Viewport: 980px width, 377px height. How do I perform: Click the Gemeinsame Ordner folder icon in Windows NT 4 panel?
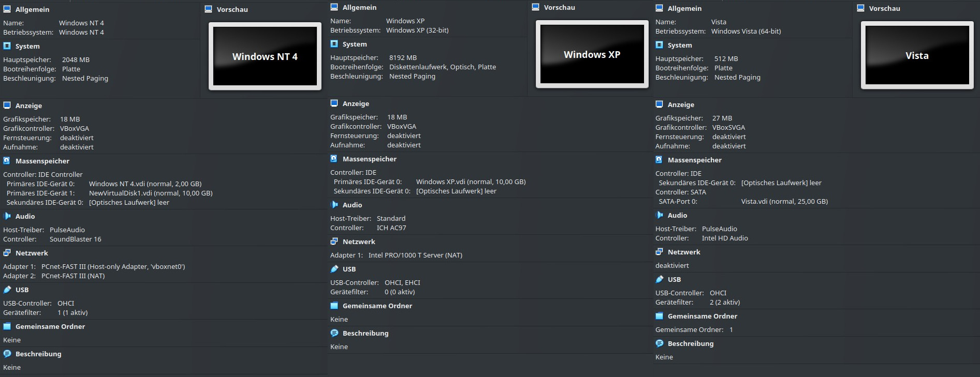point(7,326)
